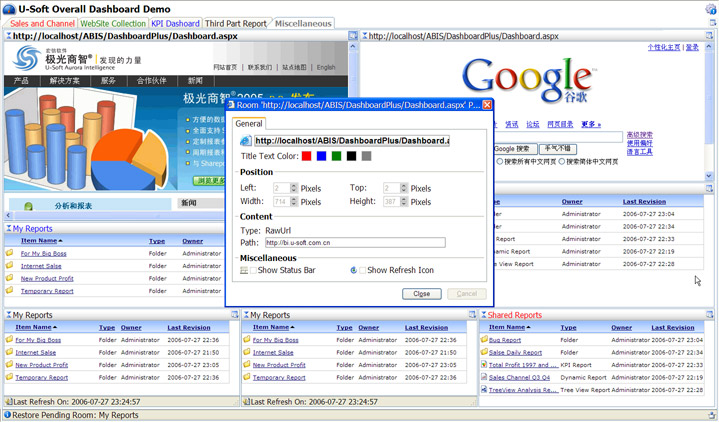Viewport: 719px width, 422px height.
Task: Click the Path input field in dialog
Action: (x=355, y=242)
